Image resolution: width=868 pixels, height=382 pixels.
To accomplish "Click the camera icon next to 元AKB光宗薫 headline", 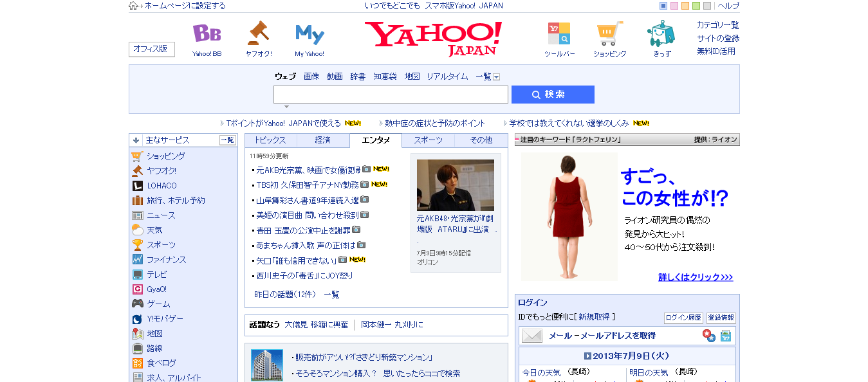I will (x=366, y=169).
